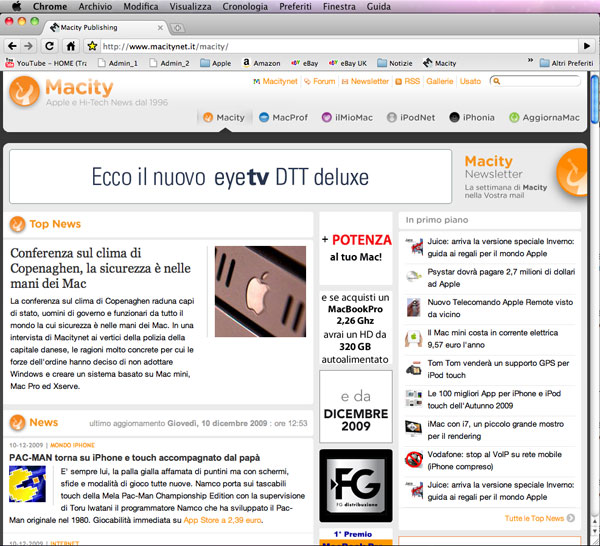Viewport: 600px width, 546px height.
Task: Open Nuovo Telecomando Apple Remote article
Action: click(500, 308)
